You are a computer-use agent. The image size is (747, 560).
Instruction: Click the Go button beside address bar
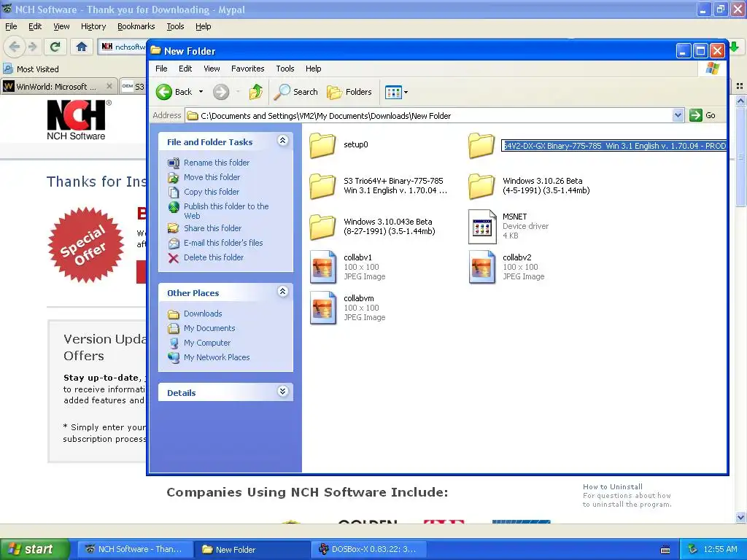coord(703,115)
